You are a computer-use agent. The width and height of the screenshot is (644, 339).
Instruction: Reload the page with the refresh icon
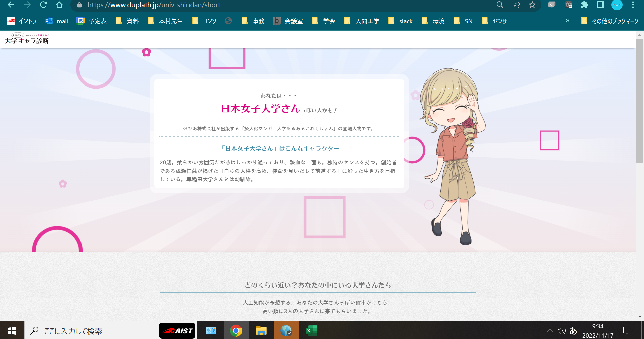[x=43, y=5]
